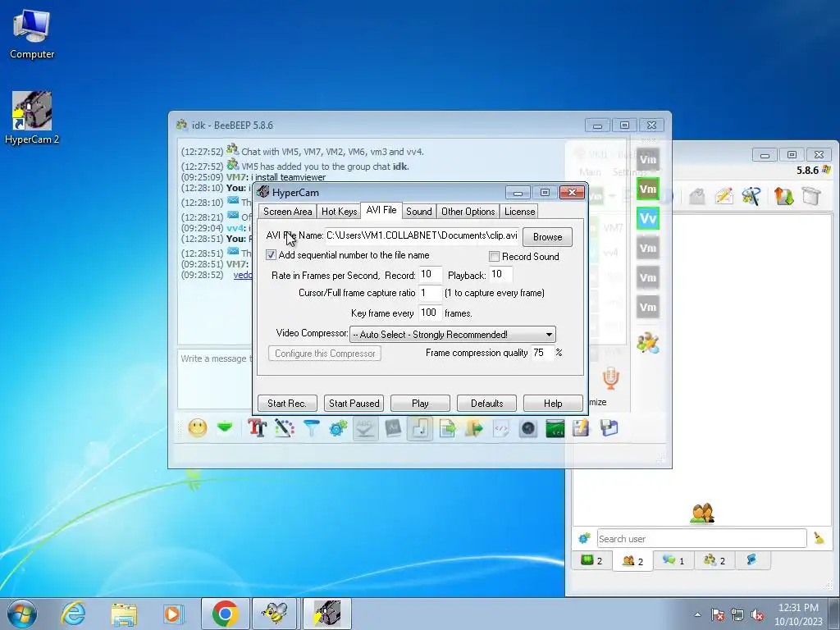Open chat settings blue-green gear icon

[x=338, y=428]
